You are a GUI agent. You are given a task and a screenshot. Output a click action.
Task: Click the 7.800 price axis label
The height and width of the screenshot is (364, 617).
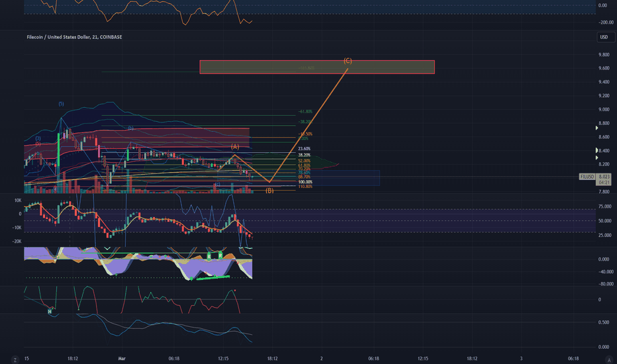(604, 192)
